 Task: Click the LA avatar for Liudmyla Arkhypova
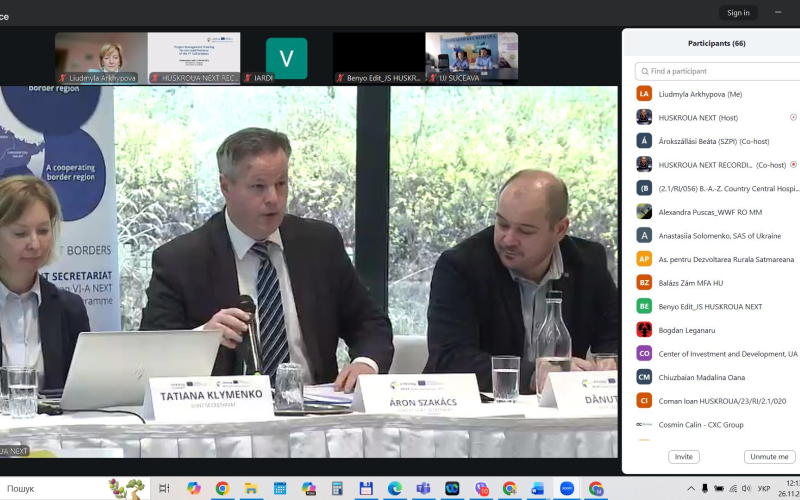click(x=644, y=94)
